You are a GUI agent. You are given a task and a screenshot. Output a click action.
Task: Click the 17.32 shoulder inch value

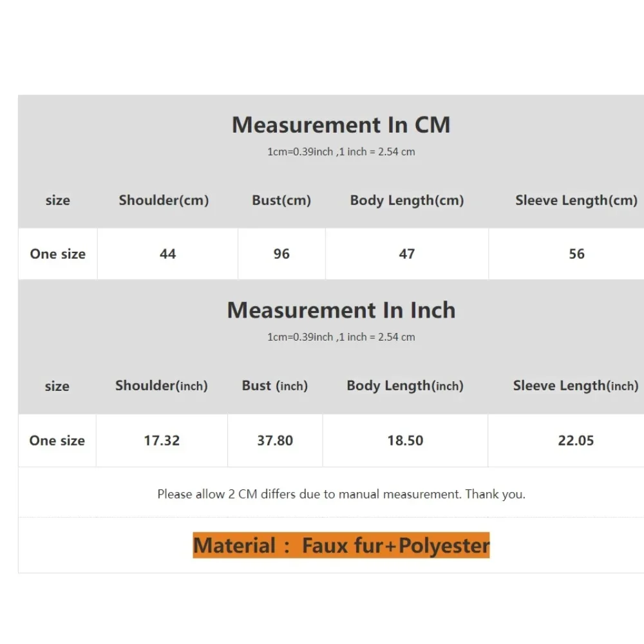point(162,440)
